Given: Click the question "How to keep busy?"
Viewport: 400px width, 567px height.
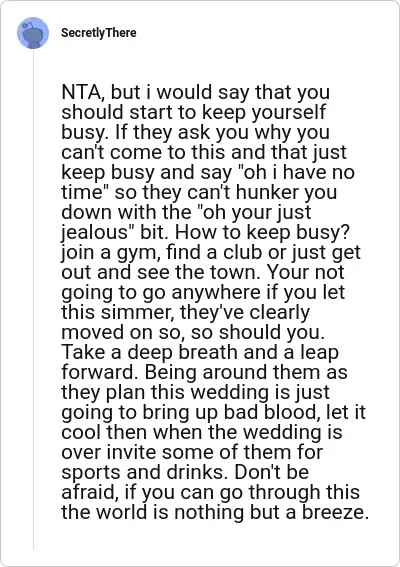Looking at the screenshot, I should coord(263,232).
